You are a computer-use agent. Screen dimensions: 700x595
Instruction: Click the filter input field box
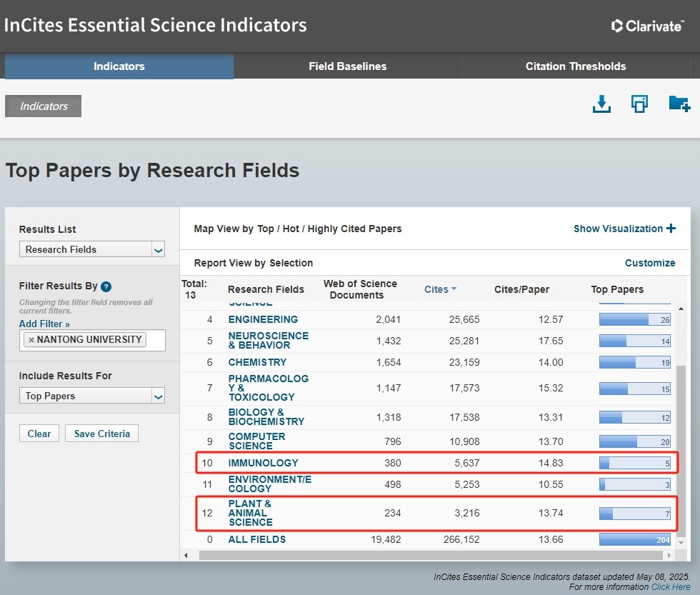pos(155,340)
